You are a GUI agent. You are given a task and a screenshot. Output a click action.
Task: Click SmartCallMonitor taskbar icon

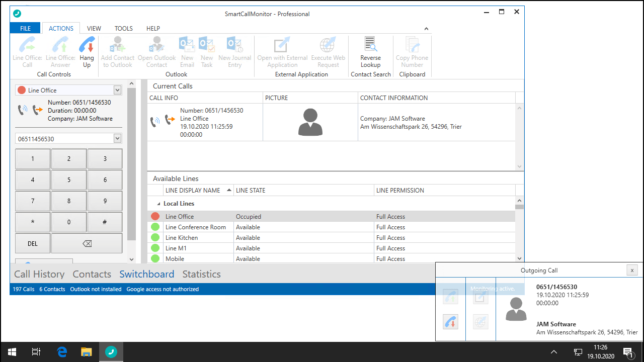pos(111,352)
